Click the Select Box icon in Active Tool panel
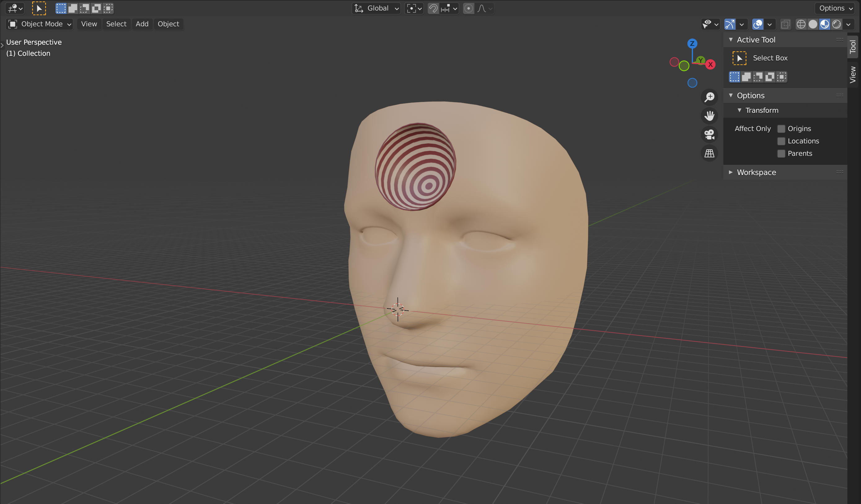861x504 pixels. pos(739,58)
